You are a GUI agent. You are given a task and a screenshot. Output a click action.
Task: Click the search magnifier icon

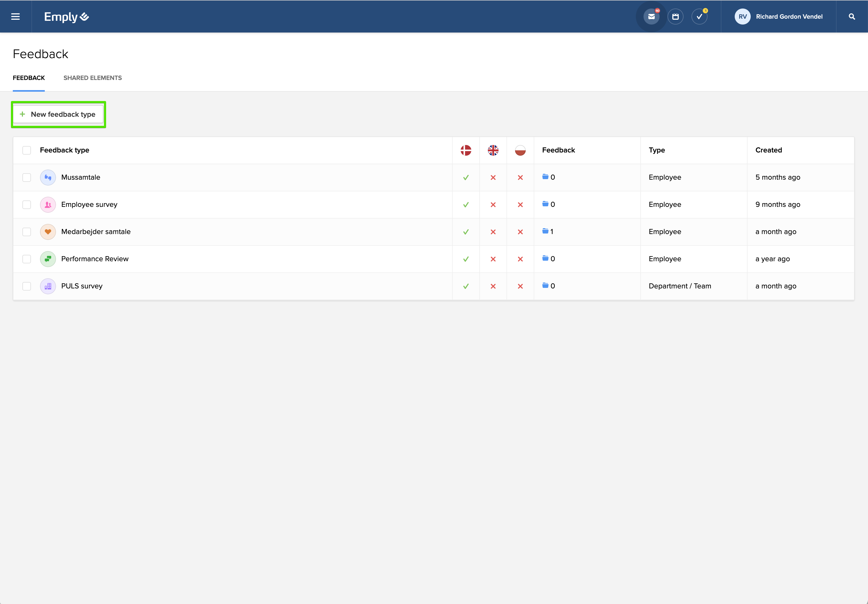coord(852,17)
